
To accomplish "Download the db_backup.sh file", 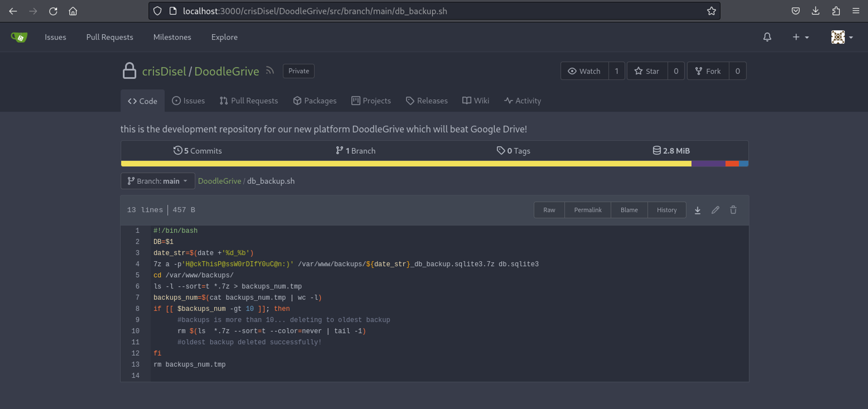I will [x=697, y=210].
